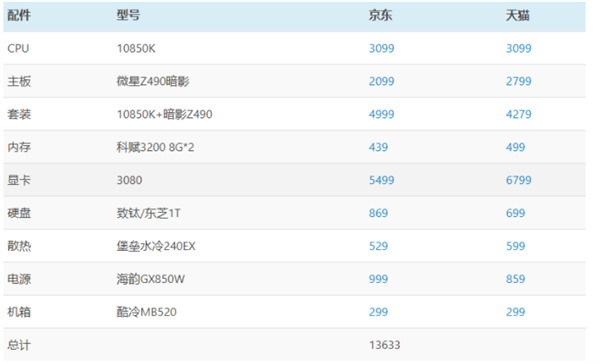Open Tmall bundle price 4279
The width and height of the screenshot is (600, 364).
click(x=518, y=114)
